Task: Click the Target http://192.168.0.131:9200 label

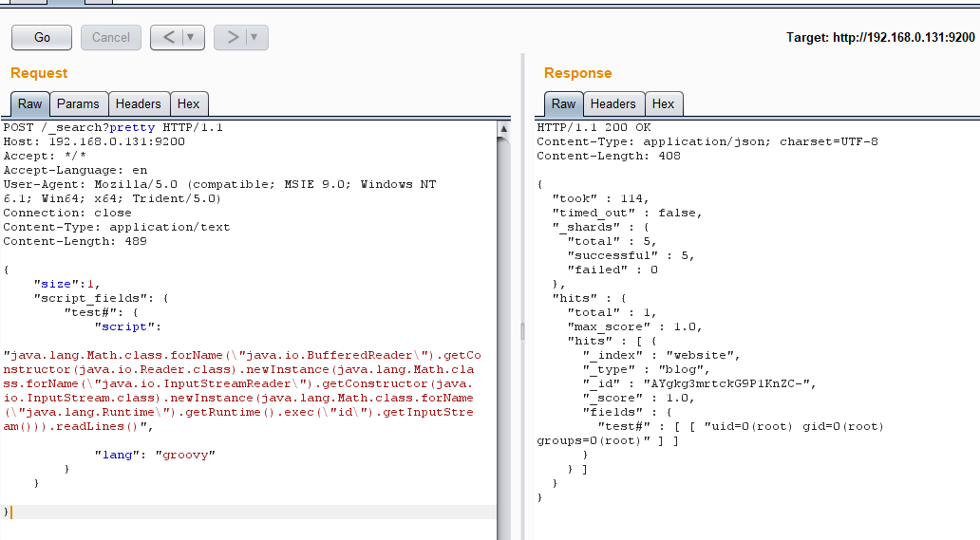Action: 880,37
